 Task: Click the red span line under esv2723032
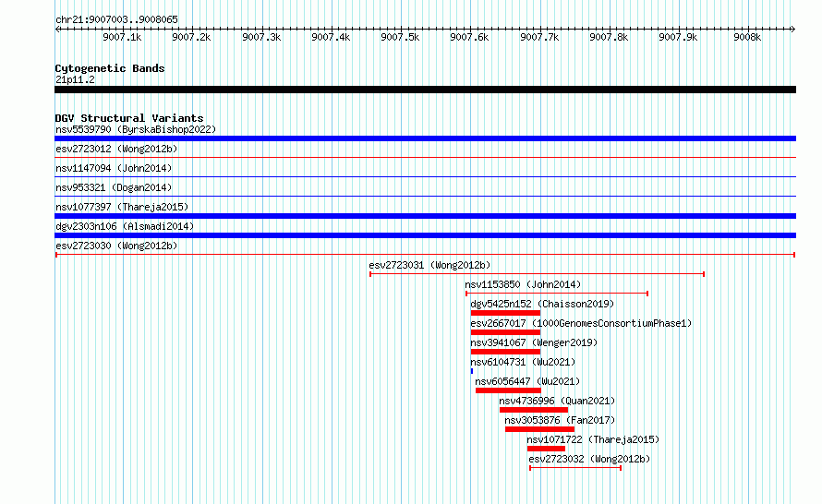click(575, 468)
